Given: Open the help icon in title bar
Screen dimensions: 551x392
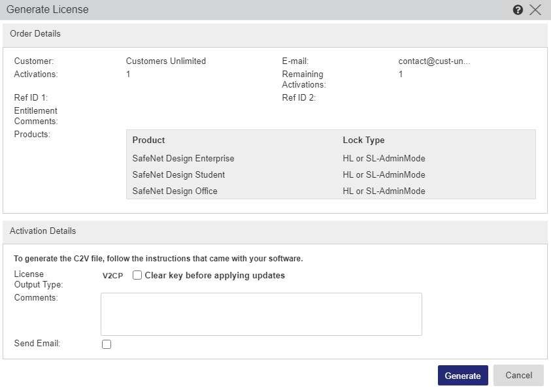Looking at the screenshot, I should pos(518,10).
